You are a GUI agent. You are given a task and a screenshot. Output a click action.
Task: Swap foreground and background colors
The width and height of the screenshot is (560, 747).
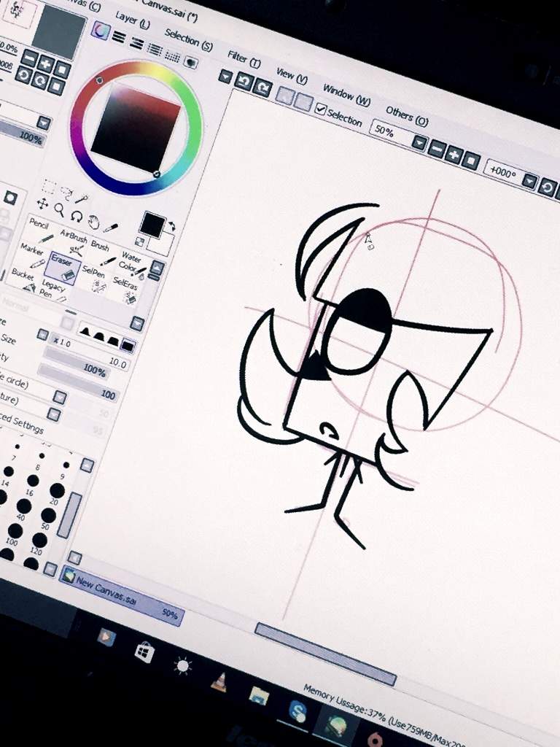tap(171, 226)
